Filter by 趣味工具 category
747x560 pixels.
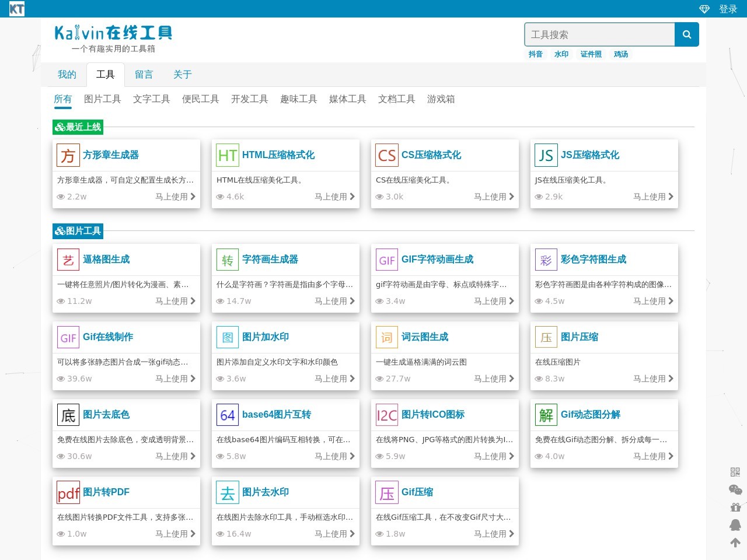[299, 99]
